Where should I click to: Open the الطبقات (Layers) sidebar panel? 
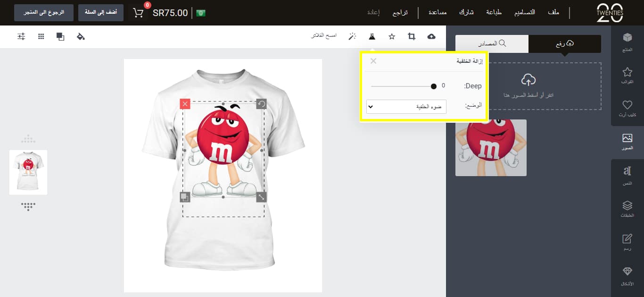627,210
